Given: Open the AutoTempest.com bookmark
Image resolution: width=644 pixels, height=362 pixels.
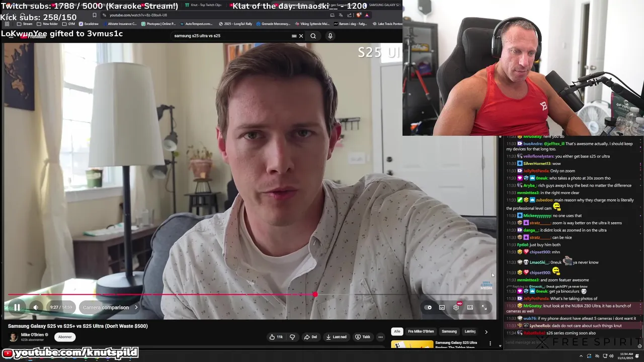Looking at the screenshot, I should coord(196,24).
